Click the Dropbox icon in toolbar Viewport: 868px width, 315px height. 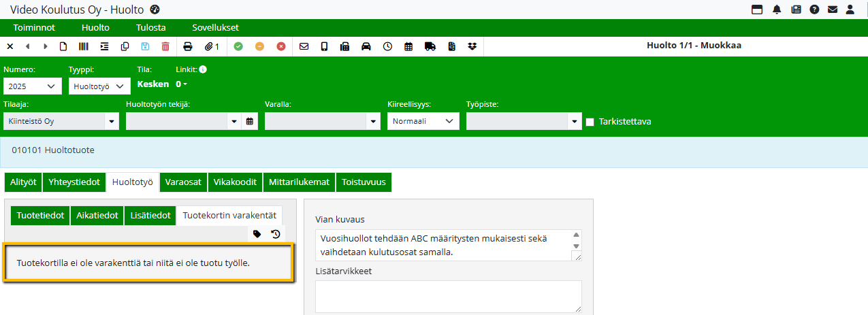tap(472, 46)
